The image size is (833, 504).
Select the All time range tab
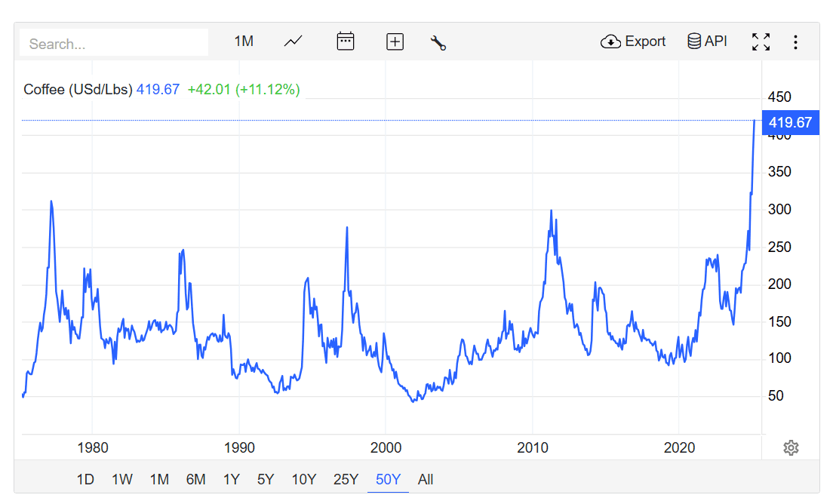(x=426, y=480)
